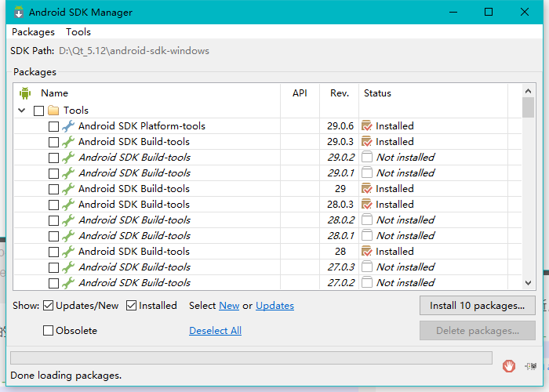
Task: Click installed status icon for Build-tools 29.0.3
Action: (x=366, y=142)
